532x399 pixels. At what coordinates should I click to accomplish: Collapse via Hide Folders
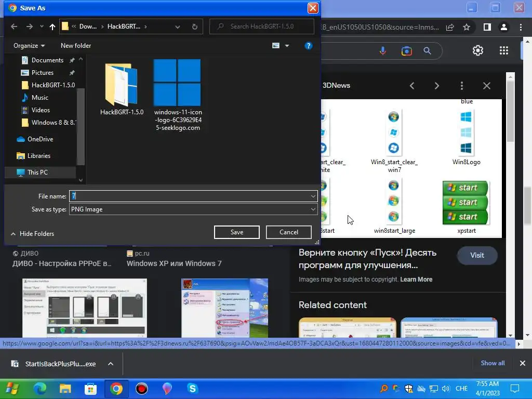click(32, 233)
